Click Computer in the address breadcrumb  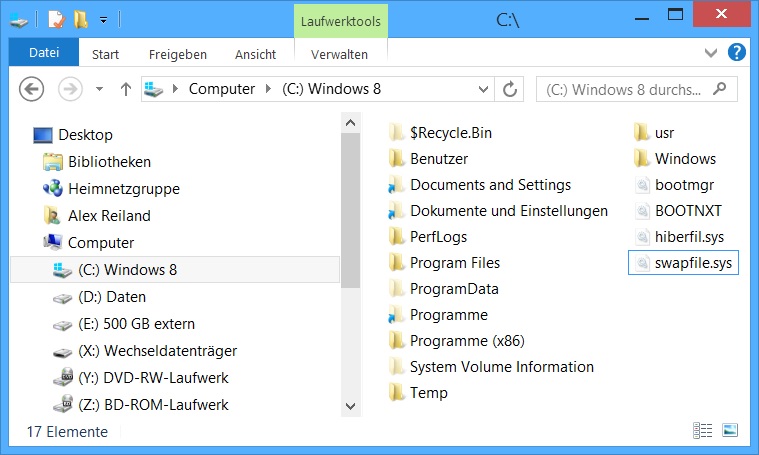pos(222,89)
